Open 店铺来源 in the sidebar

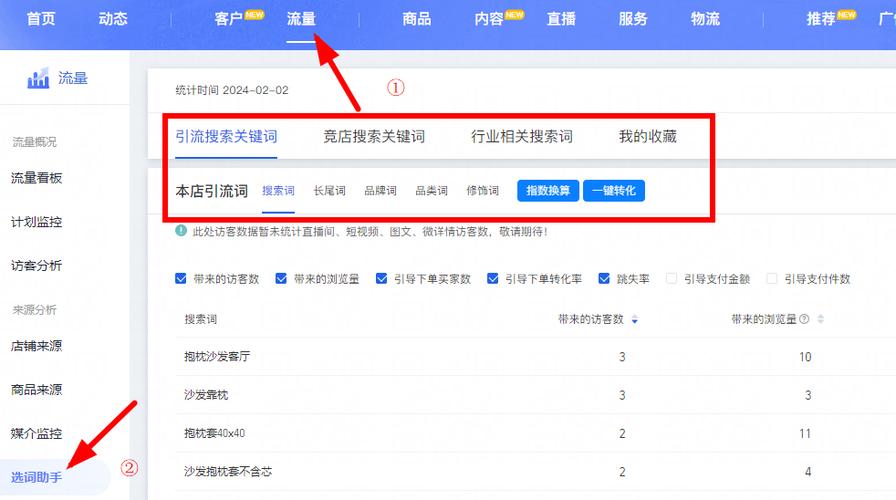click(x=37, y=346)
